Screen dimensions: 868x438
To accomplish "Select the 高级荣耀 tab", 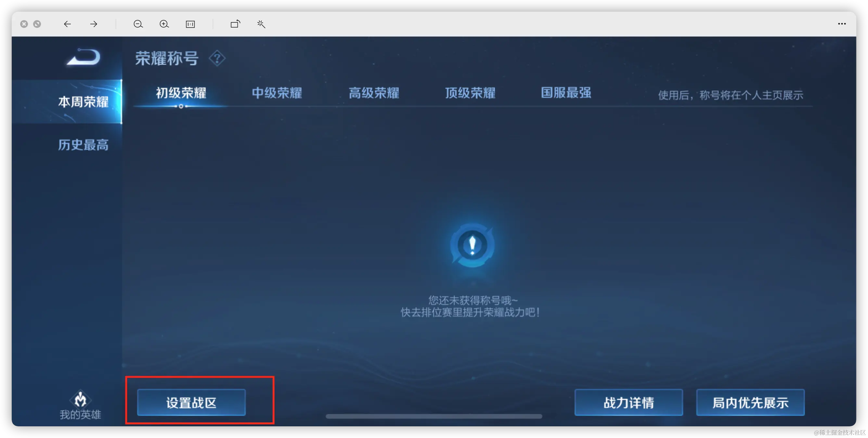I will pos(374,93).
